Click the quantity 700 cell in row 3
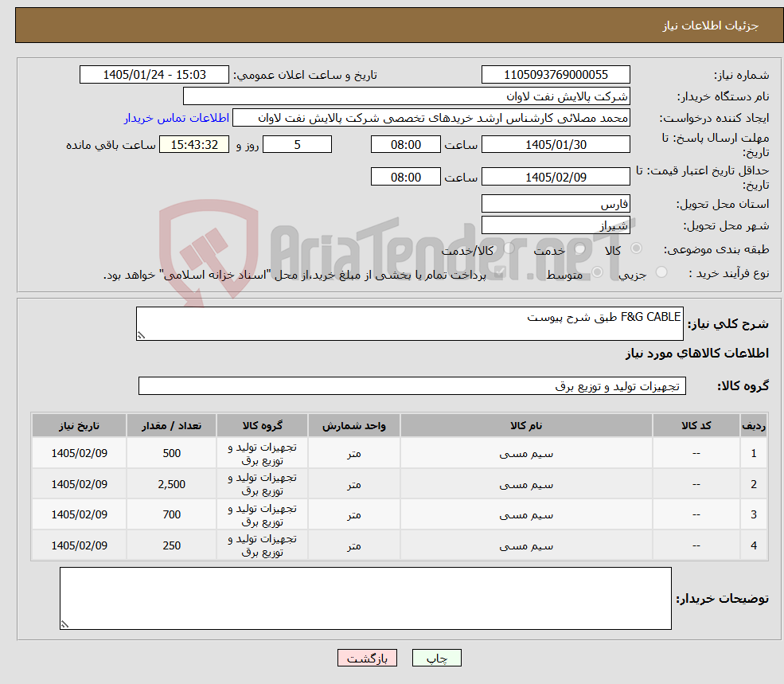 [x=171, y=514]
